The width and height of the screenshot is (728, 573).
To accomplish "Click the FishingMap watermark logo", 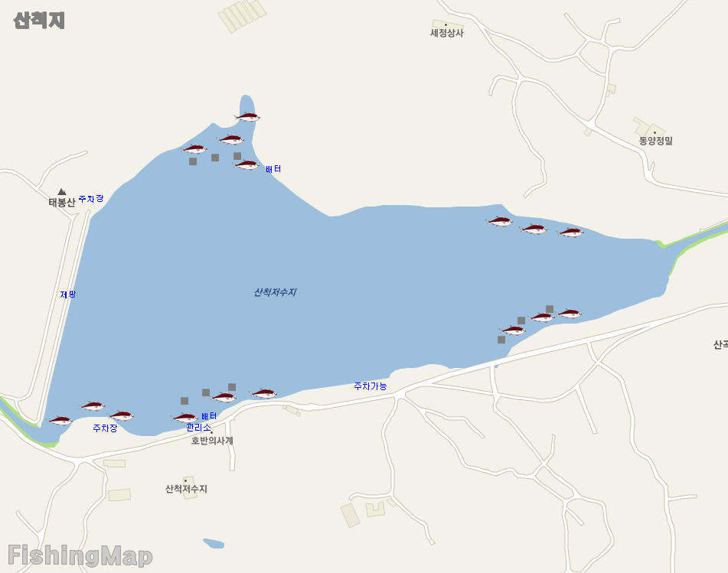I will point(80,555).
